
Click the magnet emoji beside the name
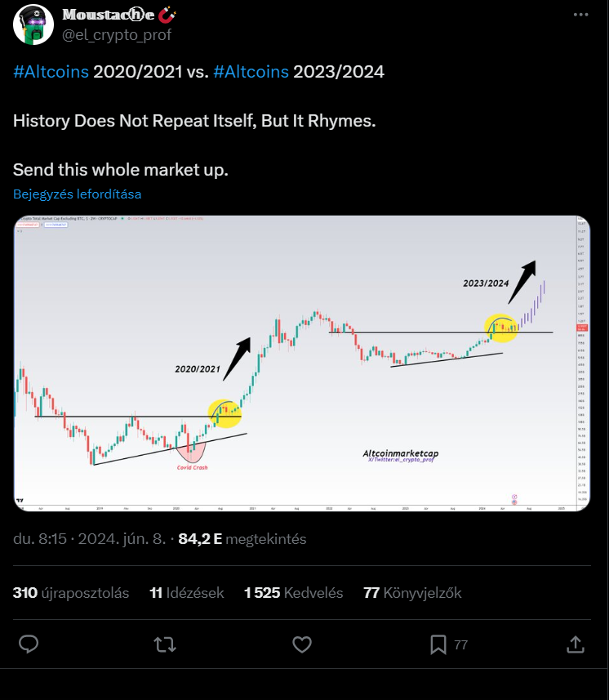pos(167,15)
